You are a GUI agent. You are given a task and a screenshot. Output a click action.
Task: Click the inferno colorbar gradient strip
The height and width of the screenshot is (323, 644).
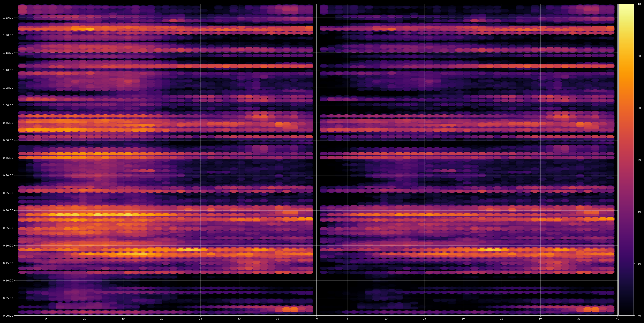point(626,160)
